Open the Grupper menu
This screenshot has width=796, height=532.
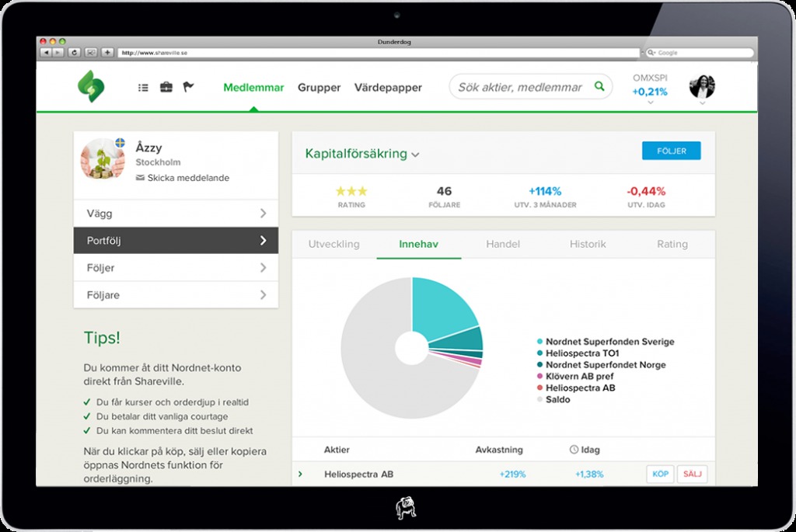pyautogui.click(x=319, y=87)
